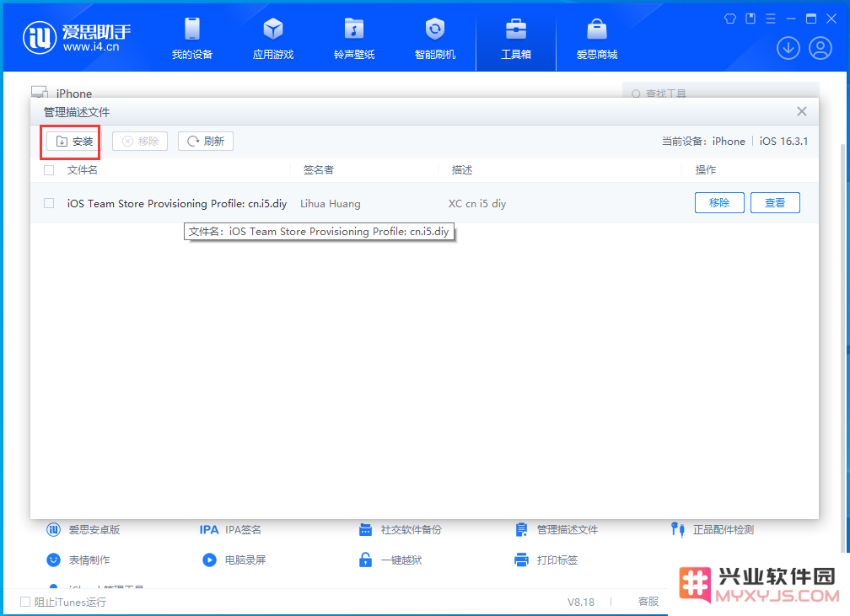This screenshot has width=850, height=616.
Task: Tick the select-all checkbox beside 文件名
Action: click(x=49, y=170)
